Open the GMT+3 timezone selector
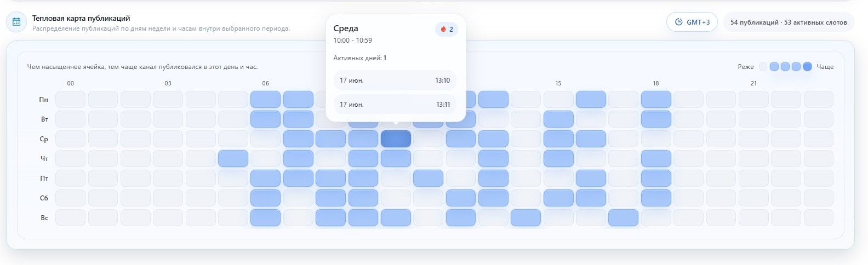Viewport: 868px width, 265px height. click(x=692, y=22)
